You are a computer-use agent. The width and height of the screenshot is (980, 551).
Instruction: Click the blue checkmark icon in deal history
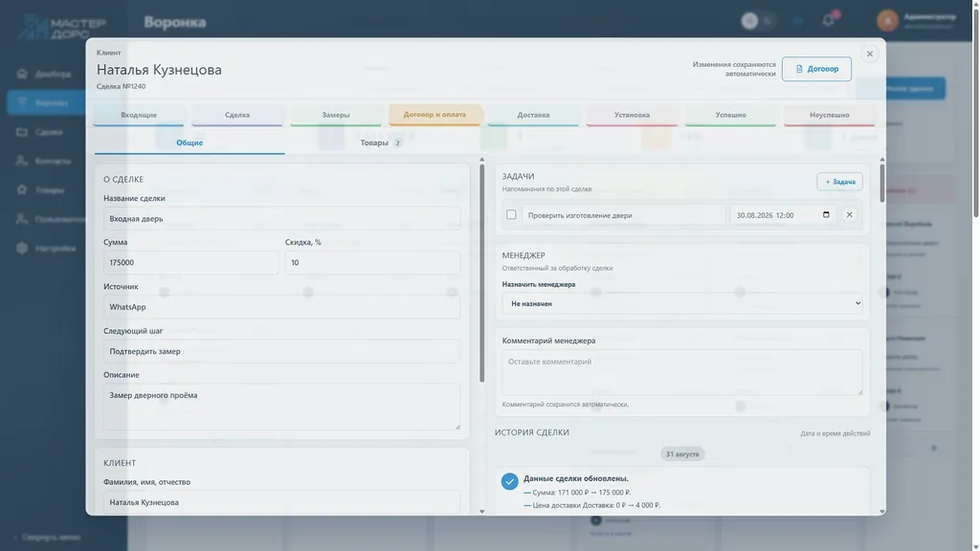click(x=509, y=481)
